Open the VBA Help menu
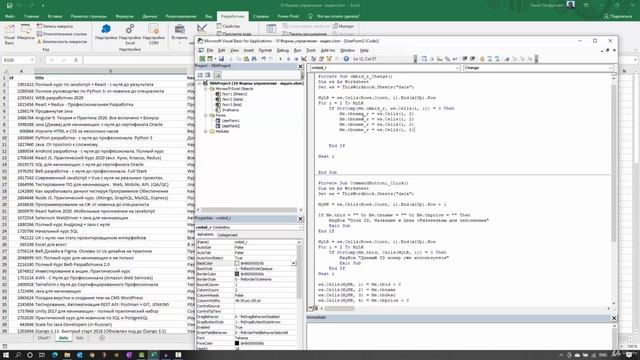Viewport: 640px width, 360px height. (364, 50)
